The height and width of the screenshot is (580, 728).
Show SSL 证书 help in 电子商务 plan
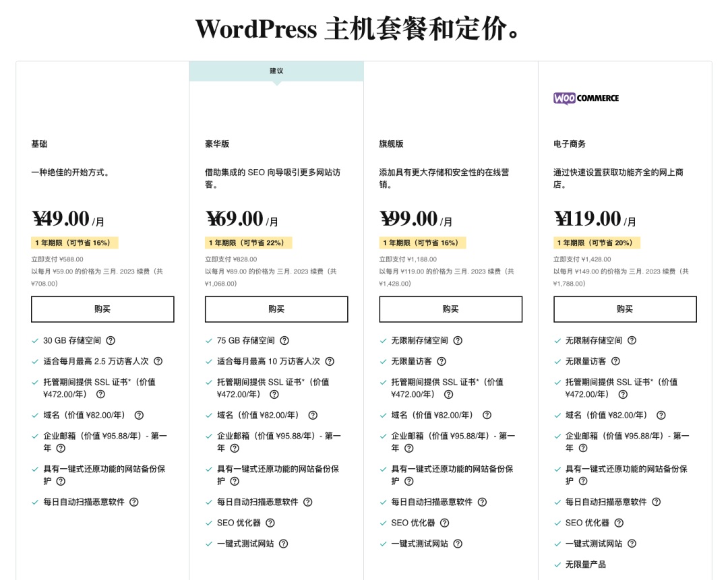click(623, 394)
